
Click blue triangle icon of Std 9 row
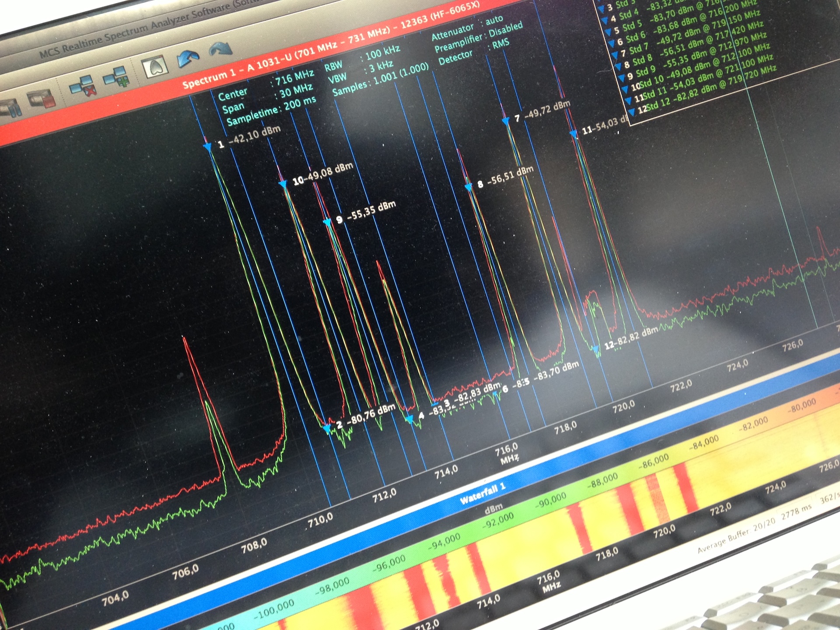pyautogui.click(x=622, y=78)
